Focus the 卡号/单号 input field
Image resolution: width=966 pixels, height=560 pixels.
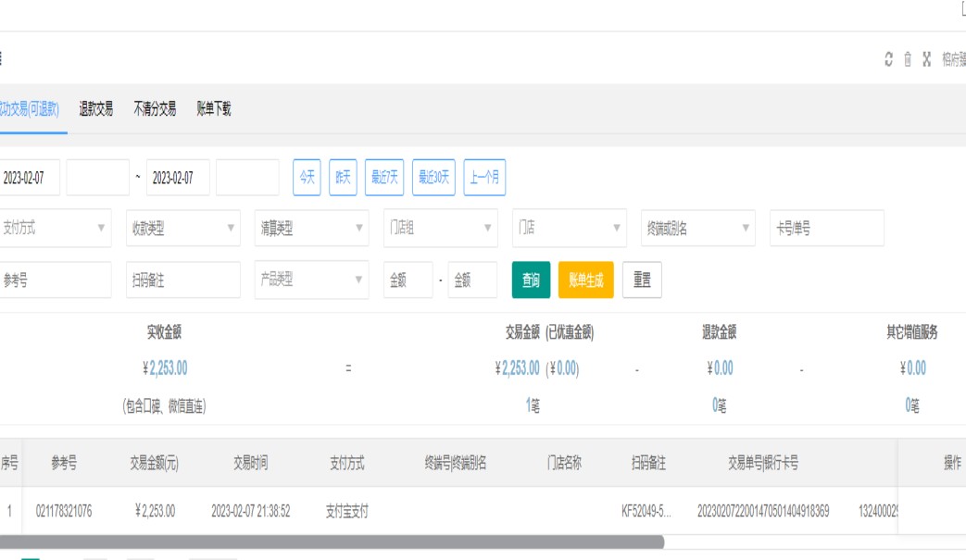click(x=826, y=229)
